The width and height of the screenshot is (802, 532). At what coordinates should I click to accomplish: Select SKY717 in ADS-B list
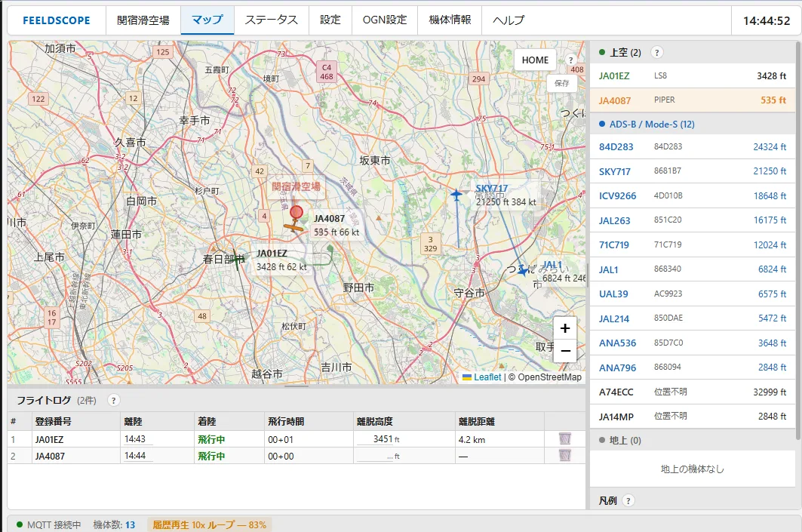(693, 171)
